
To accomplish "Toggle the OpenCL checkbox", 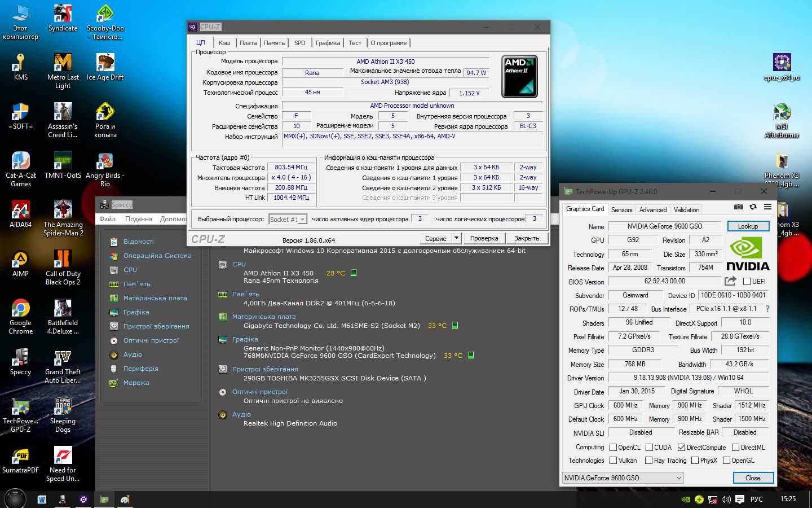I will [x=613, y=447].
